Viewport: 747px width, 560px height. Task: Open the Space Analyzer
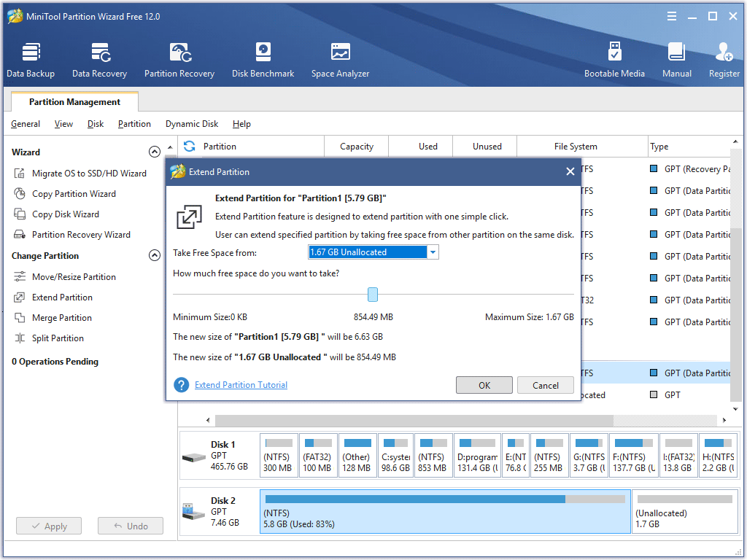(340, 60)
